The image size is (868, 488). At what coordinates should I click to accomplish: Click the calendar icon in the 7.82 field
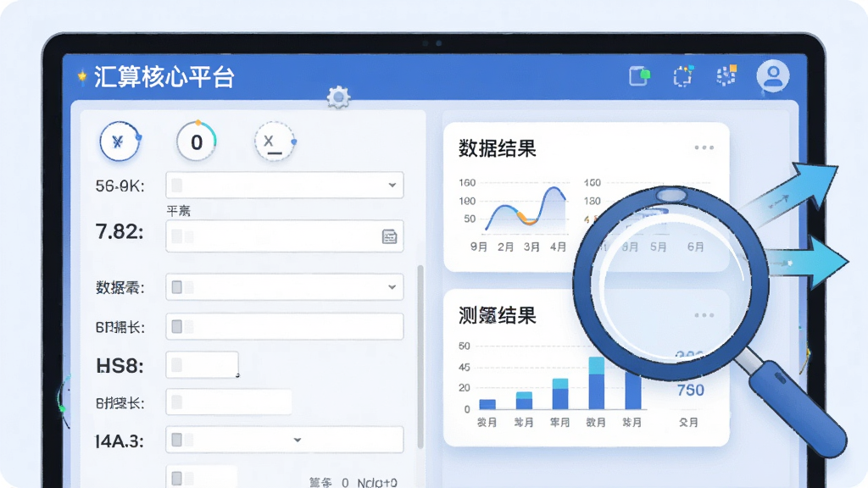[x=390, y=237]
